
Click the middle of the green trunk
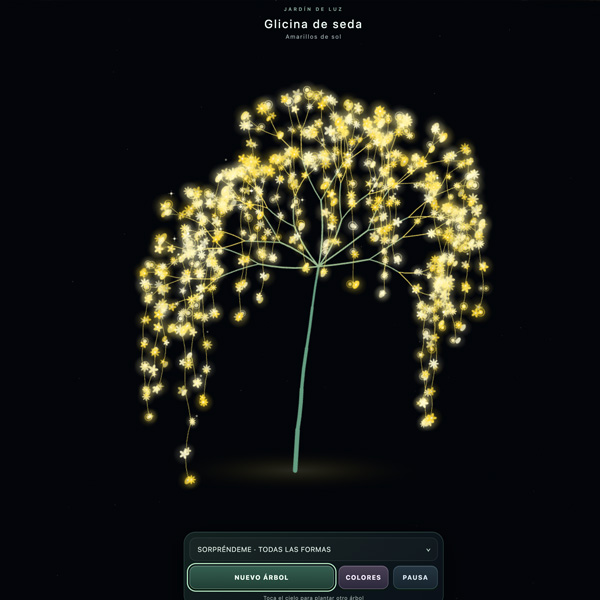(305, 367)
